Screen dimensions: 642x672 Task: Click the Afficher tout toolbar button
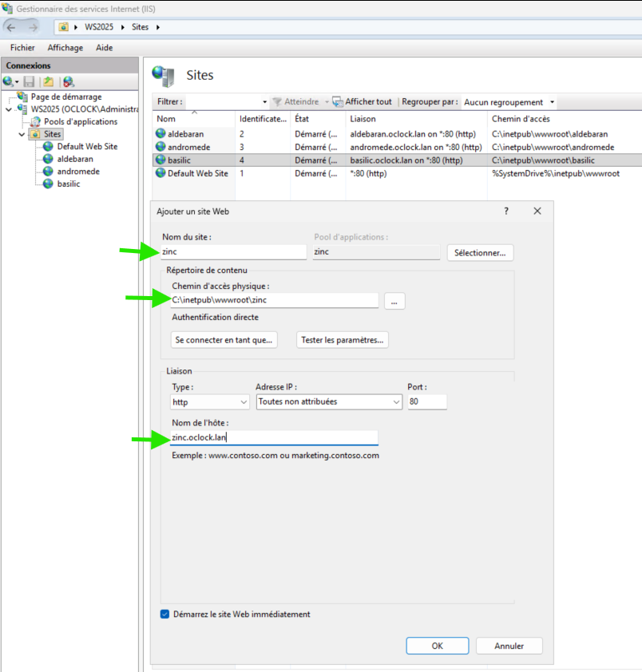363,102
